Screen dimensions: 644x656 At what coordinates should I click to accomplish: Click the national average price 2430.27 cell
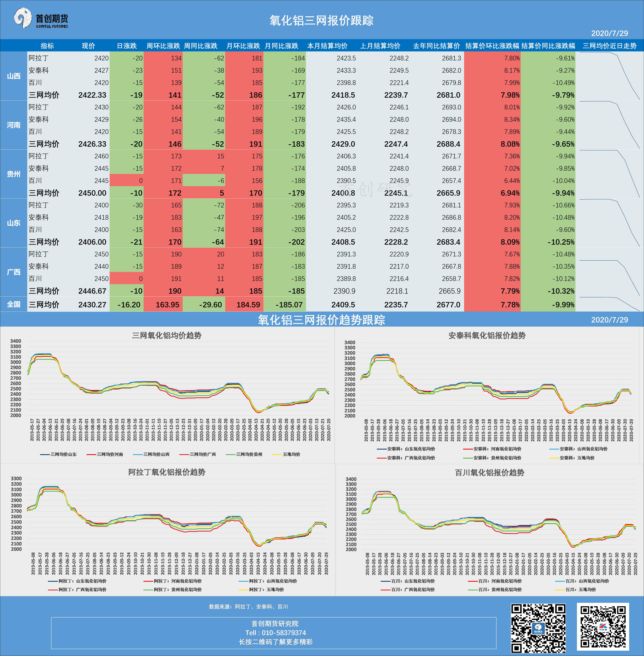tap(92, 305)
